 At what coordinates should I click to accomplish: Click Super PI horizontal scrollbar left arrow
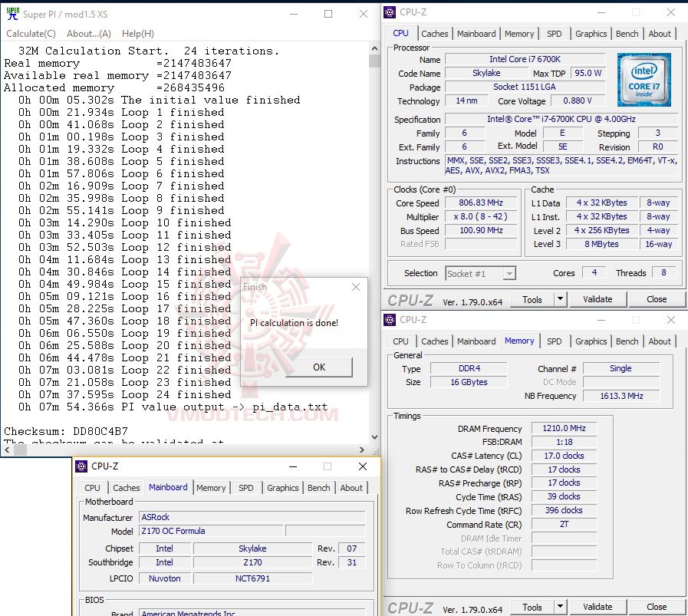[7, 450]
